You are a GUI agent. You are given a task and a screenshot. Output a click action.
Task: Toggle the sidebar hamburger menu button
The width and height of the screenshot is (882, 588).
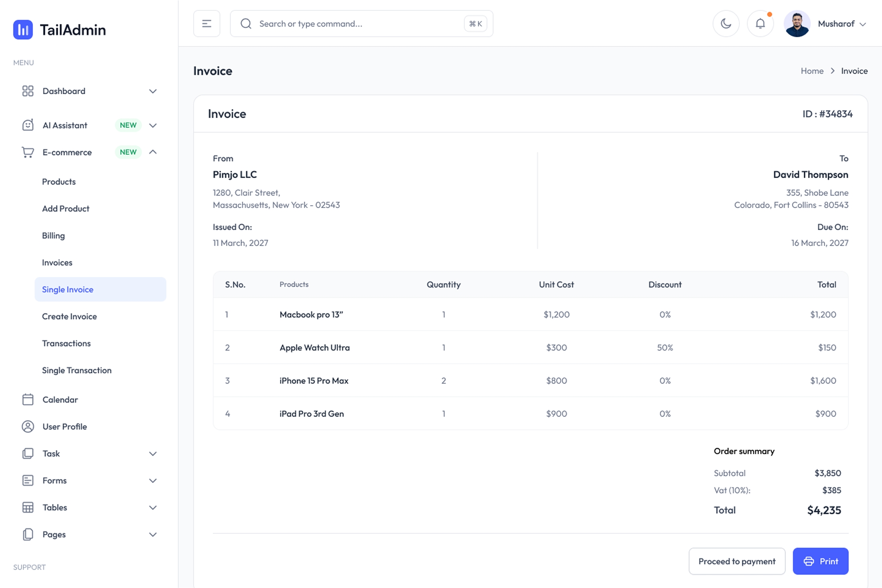click(x=206, y=24)
